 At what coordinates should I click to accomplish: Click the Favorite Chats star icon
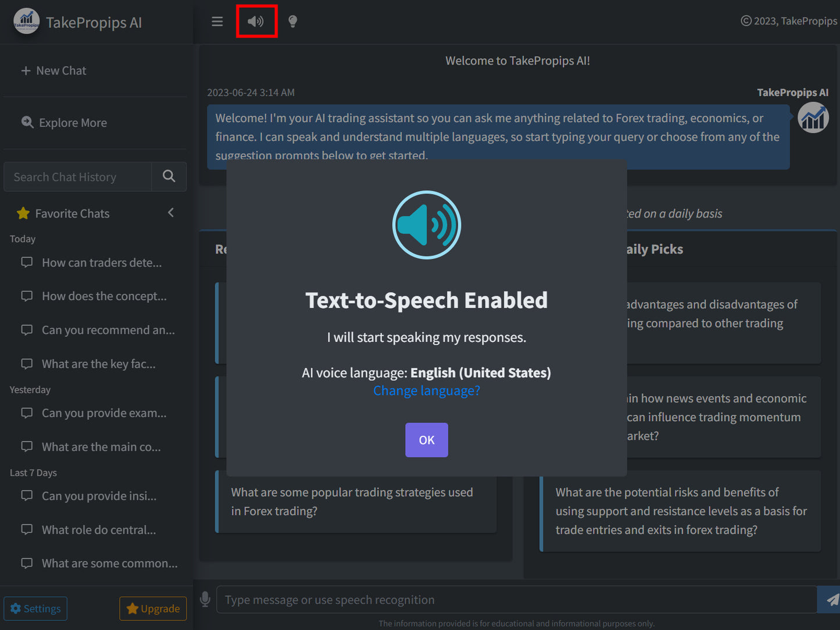pyautogui.click(x=23, y=213)
